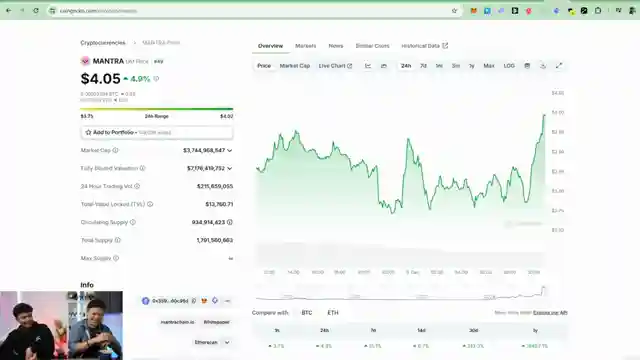Set the chart range to Max
This screenshot has width=640, height=360.
[489, 66]
